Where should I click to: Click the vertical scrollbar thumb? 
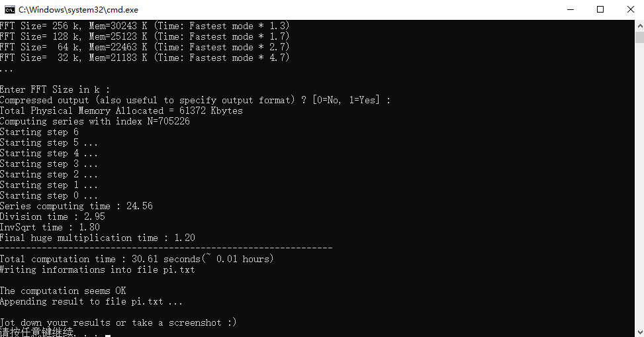click(639, 37)
